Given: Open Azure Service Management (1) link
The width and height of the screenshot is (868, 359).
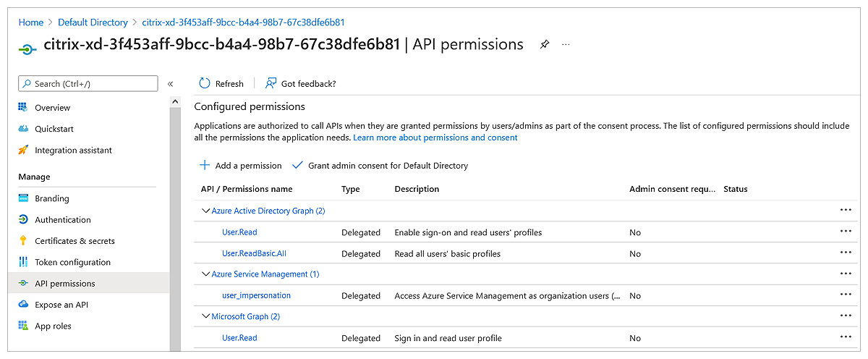Looking at the screenshot, I should pyautogui.click(x=265, y=274).
